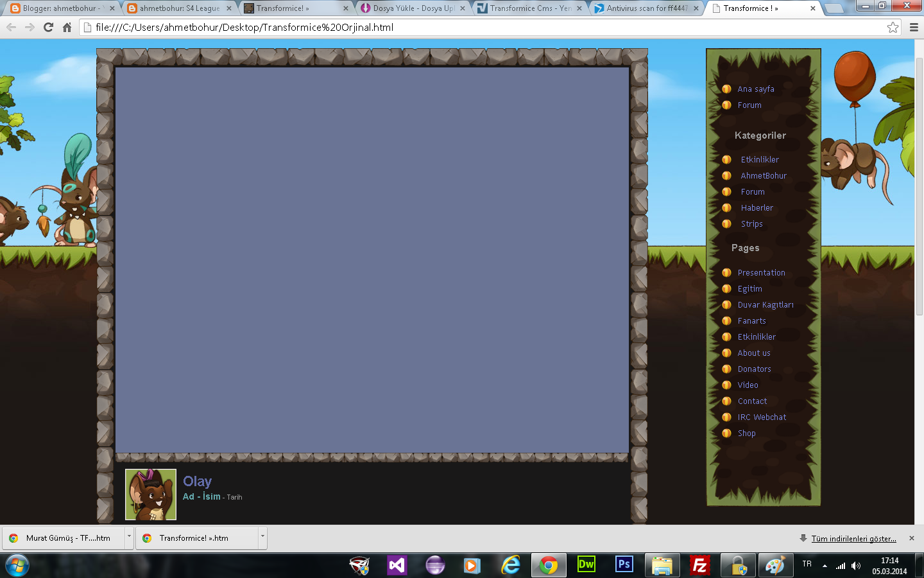Switch to the Dosya Yükle tab
924x578 pixels.
tap(413, 8)
